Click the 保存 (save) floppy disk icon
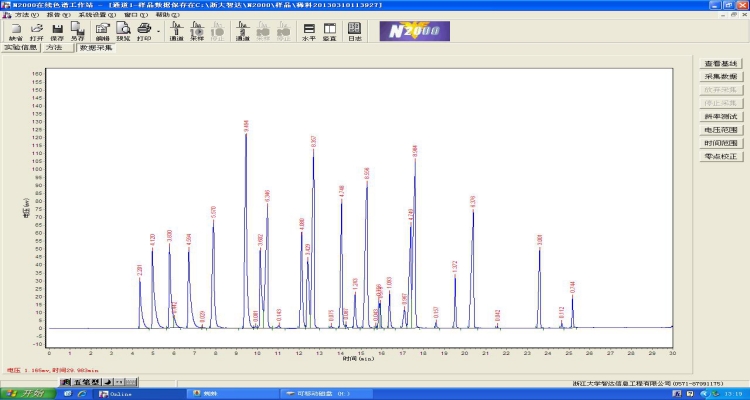 [x=57, y=31]
